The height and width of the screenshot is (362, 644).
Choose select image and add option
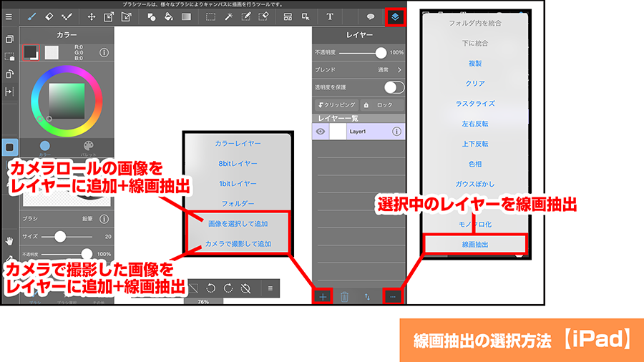click(238, 224)
